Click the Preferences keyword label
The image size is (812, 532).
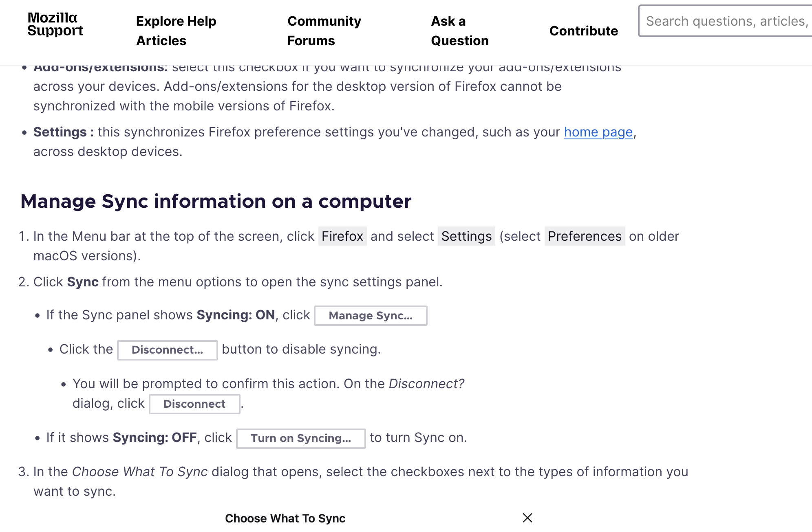coord(584,236)
